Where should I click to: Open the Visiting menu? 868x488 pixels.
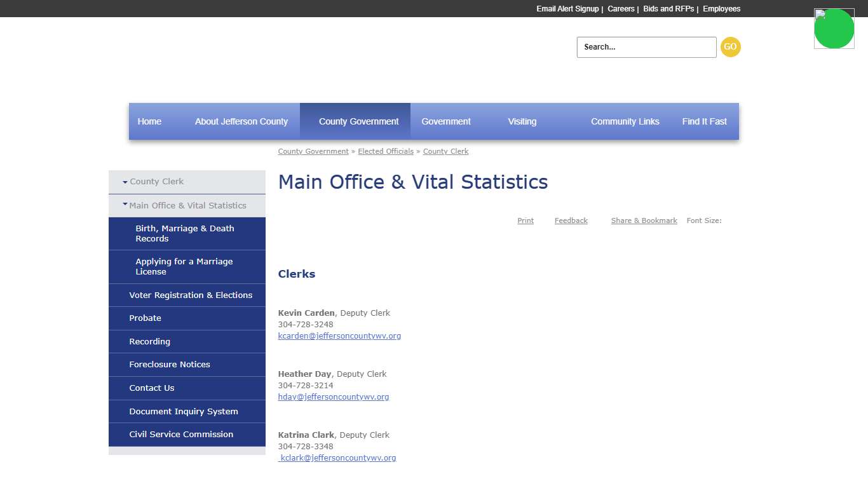coord(522,121)
